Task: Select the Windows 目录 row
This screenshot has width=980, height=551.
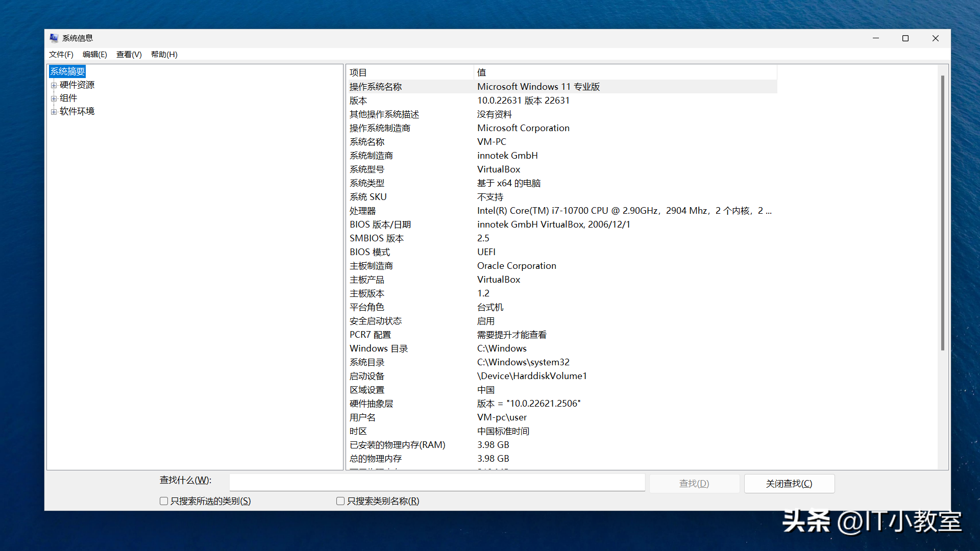Action: 562,348
